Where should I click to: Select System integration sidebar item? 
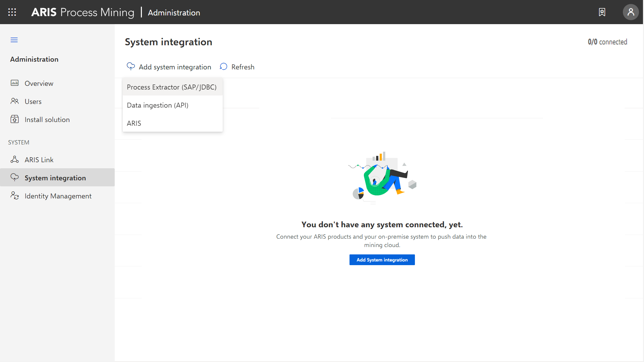[57, 178]
